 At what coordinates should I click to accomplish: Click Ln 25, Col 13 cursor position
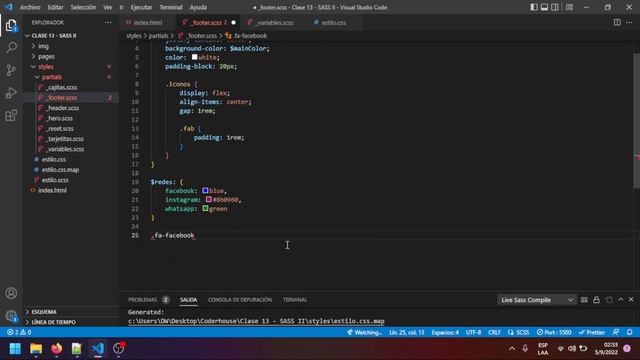pyautogui.click(x=407, y=332)
